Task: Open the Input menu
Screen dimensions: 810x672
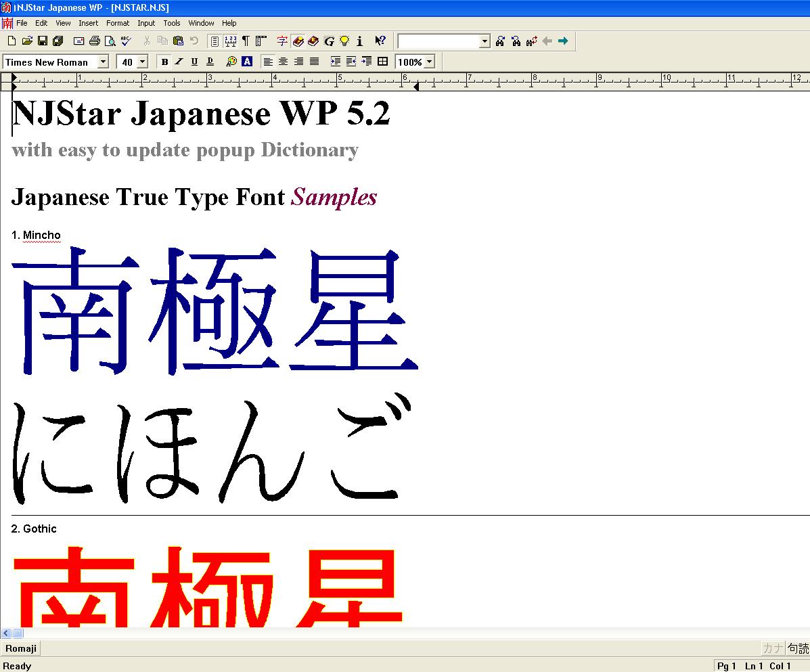Action: [146, 23]
